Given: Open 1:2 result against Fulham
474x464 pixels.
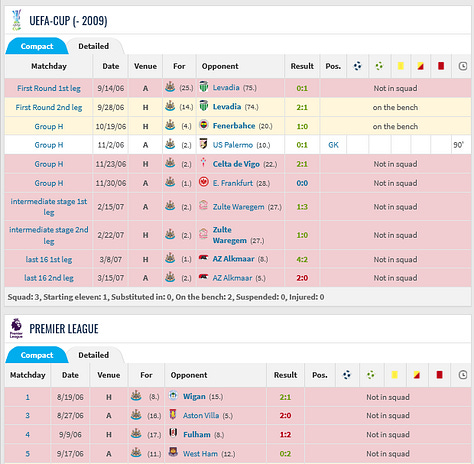Looking at the screenshot, I should [x=285, y=434].
